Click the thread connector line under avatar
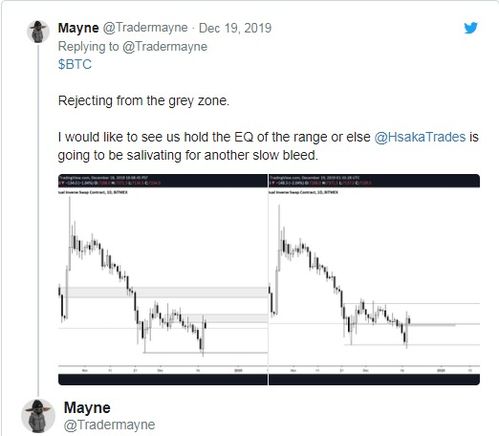499x436 pixels. click(38, 220)
